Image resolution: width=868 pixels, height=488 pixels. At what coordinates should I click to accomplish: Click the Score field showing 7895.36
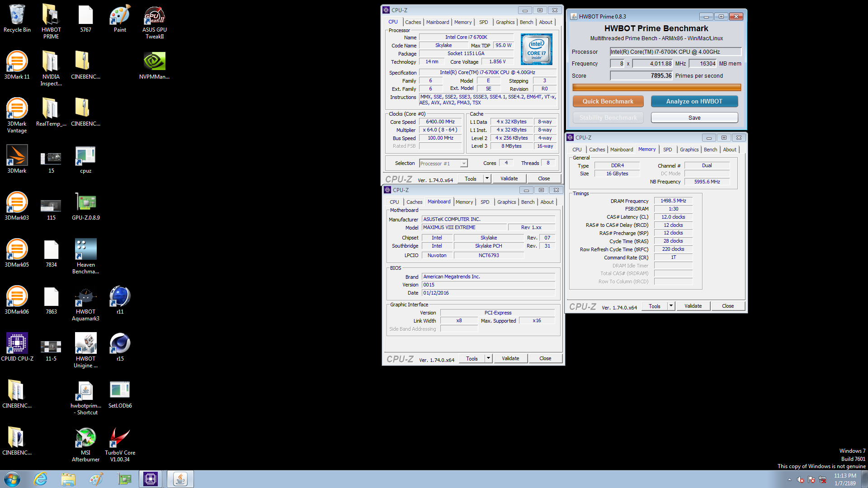[642, 76]
